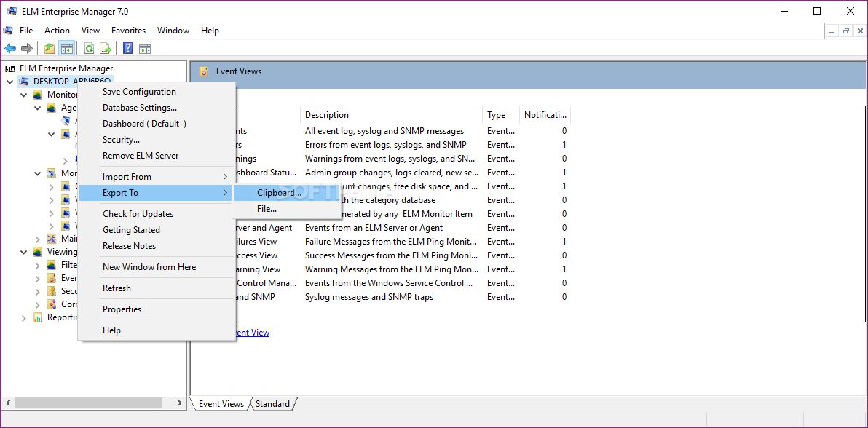Expand the Maintenance tree node
Viewport: 868px width, 428px height.
pyautogui.click(x=38, y=239)
